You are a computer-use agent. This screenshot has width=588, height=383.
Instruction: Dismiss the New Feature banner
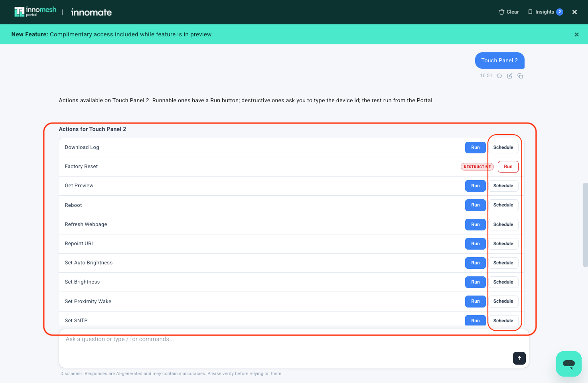pyautogui.click(x=576, y=34)
